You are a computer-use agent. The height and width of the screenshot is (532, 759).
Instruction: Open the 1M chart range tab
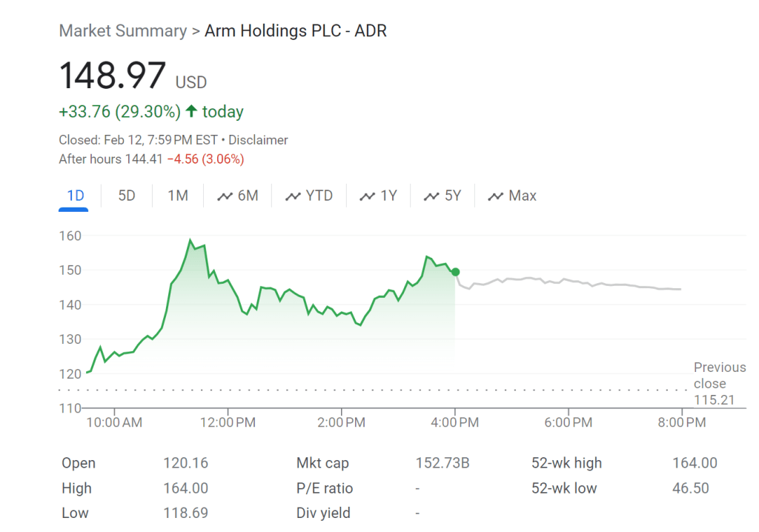178,196
